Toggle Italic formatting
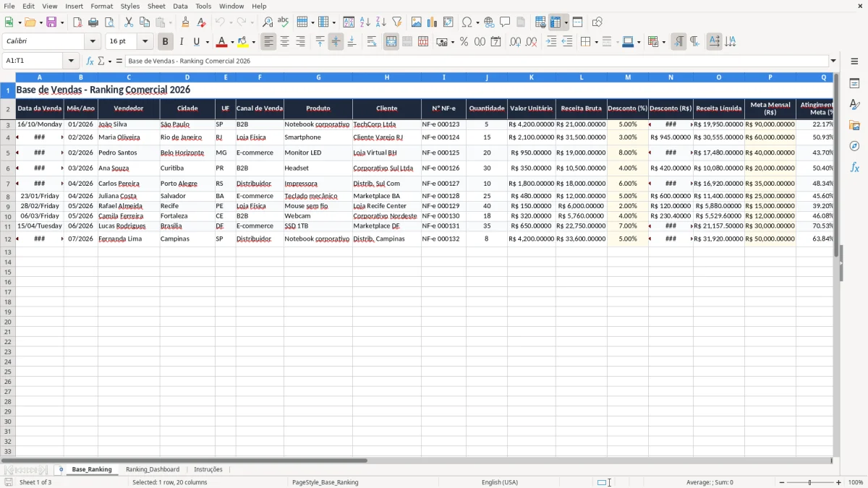The image size is (868, 488). point(181,42)
